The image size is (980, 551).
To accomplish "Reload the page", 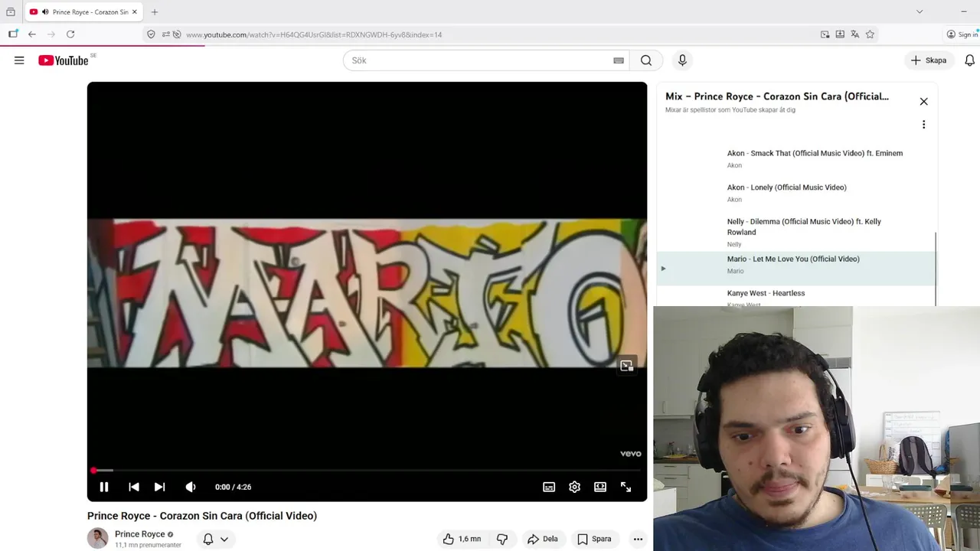I will point(70,34).
